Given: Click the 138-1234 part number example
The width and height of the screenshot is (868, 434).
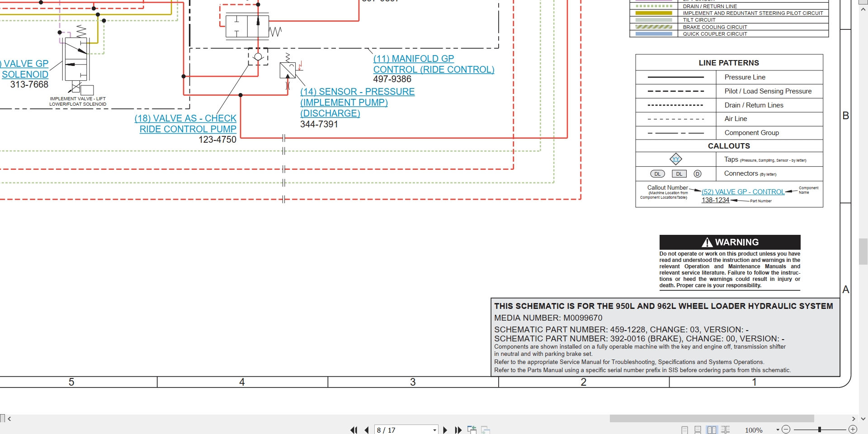Looking at the screenshot, I should (x=715, y=200).
